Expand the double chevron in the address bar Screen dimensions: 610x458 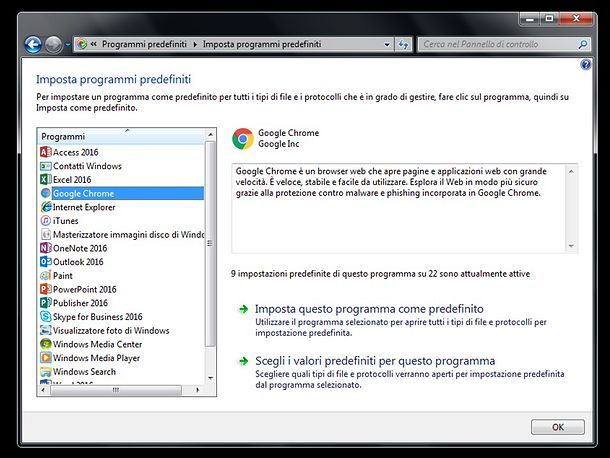point(93,44)
